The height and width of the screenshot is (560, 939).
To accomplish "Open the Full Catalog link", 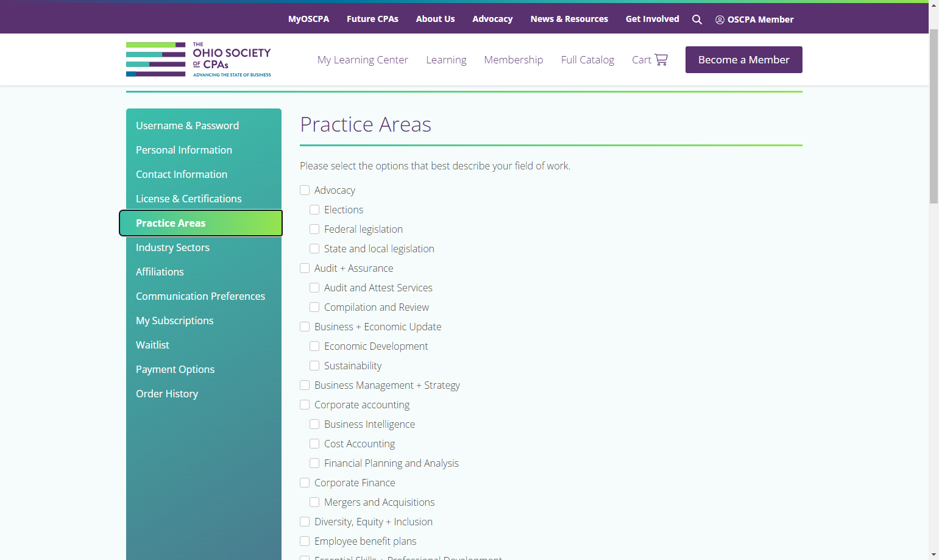I will coord(587,60).
